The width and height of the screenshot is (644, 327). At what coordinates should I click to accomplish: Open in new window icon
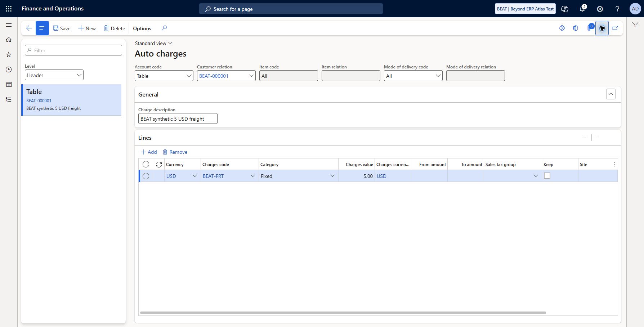pos(615,28)
